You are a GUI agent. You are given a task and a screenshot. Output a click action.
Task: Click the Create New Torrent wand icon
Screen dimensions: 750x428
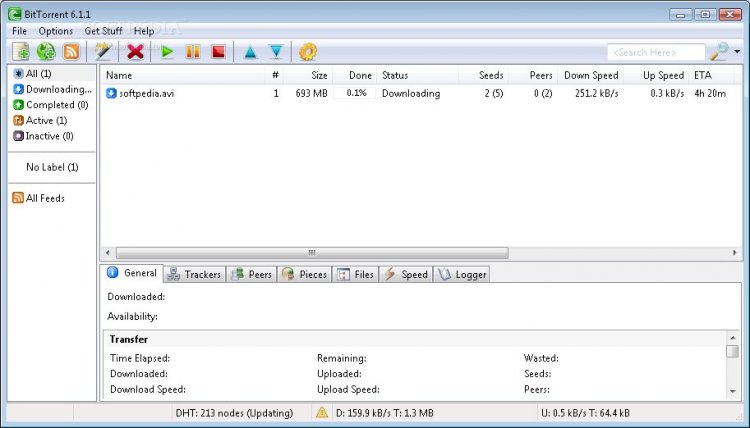(103, 52)
